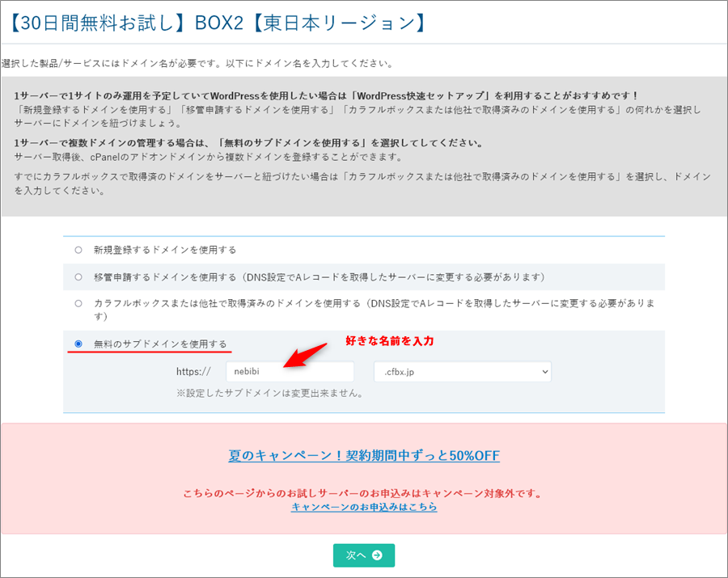
Task: Select radio for カラフルボックスまたは他社で取得済みのドメイン
Action: click(x=78, y=303)
